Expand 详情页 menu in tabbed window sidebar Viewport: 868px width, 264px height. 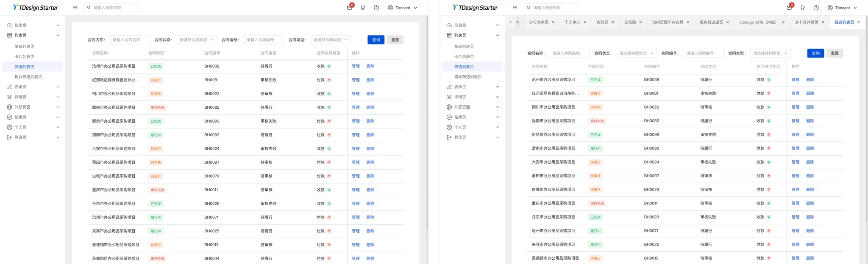472,97
